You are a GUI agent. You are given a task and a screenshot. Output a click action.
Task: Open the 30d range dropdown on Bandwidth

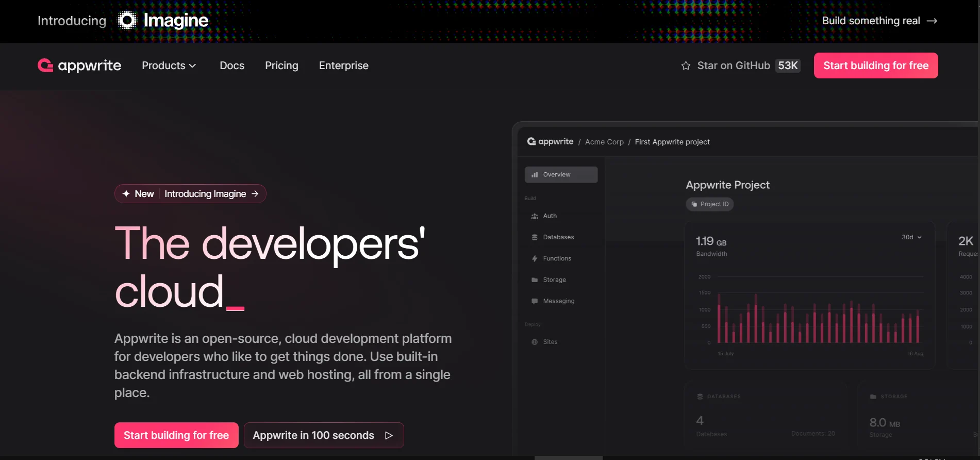[911, 237]
